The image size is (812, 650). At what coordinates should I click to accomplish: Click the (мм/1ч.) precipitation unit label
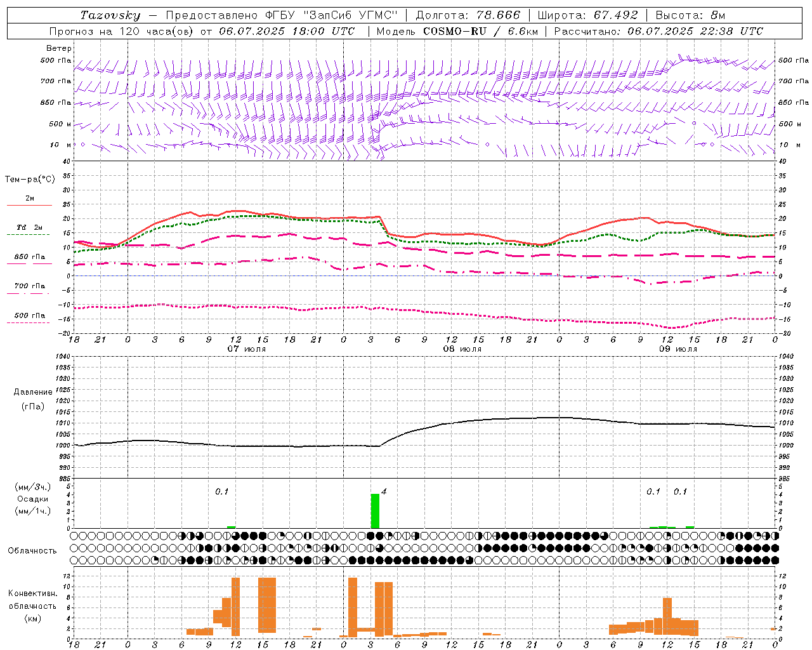click(32, 511)
